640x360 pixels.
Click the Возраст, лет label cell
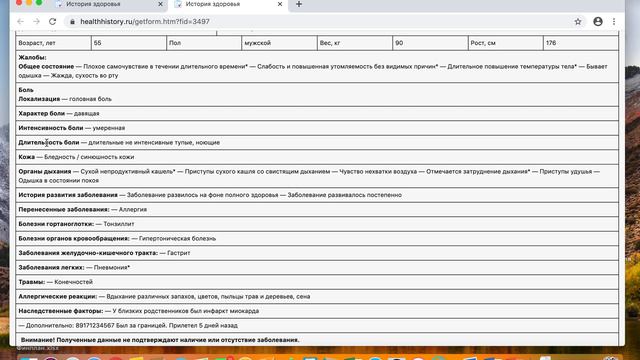point(53,43)
